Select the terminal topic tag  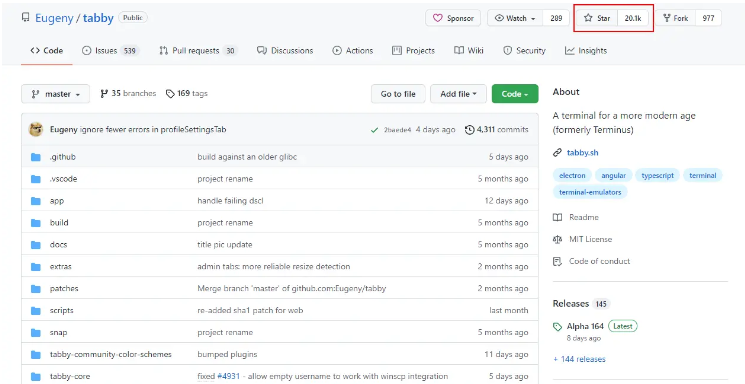click(x=703, y=175)
